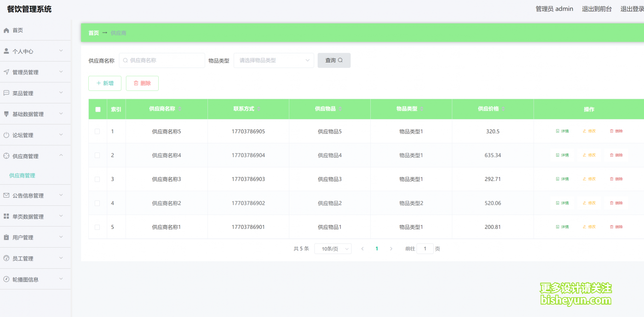Image resolution: width=644 pixels, height=317 pixels.
Task: Click the compass icon for 轮播图信息
Action: pos(6,279)
